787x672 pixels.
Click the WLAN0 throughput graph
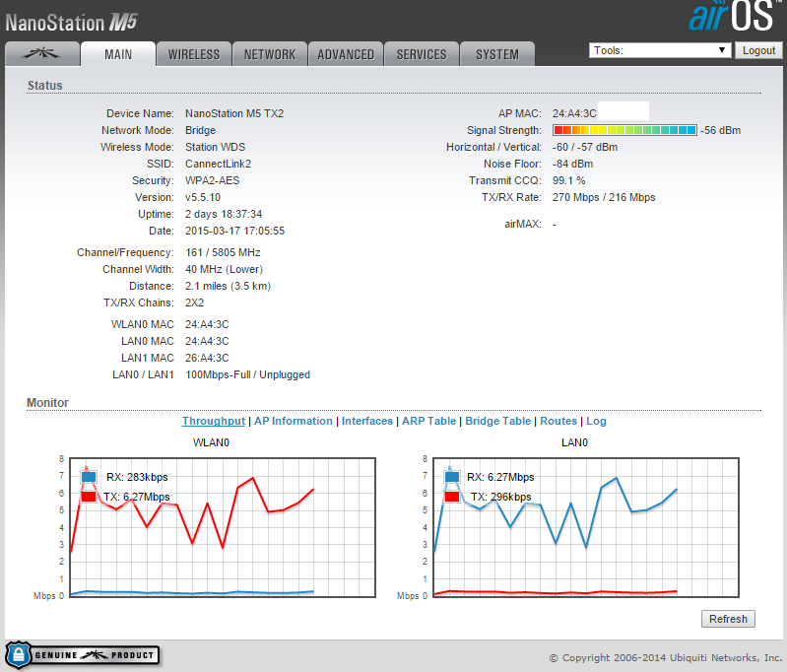click(223, 527)
